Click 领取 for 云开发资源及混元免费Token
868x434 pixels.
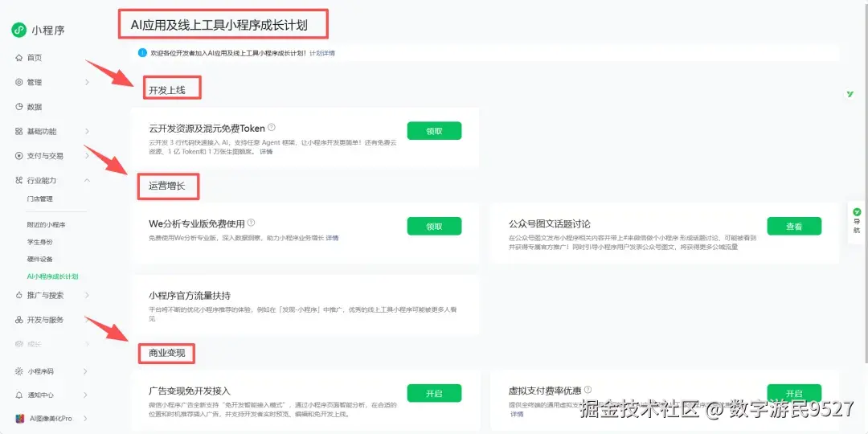click(435, 131)
